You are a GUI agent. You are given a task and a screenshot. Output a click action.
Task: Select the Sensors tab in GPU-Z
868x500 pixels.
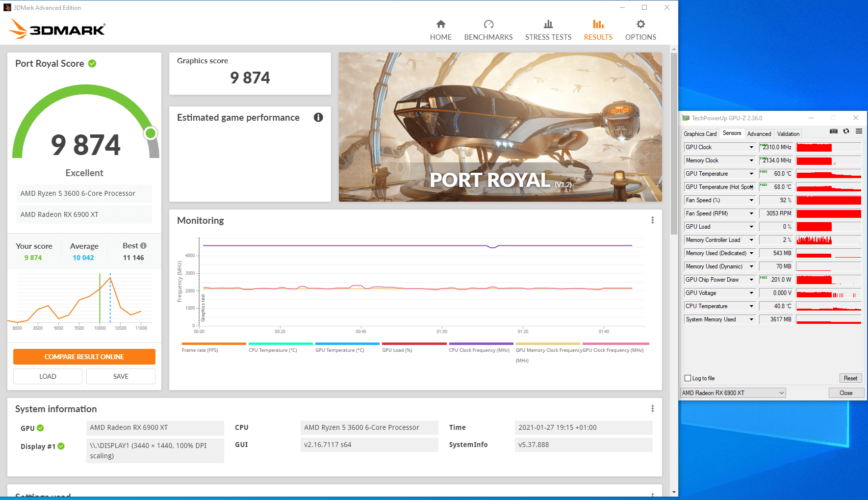[x=732, y=133]
